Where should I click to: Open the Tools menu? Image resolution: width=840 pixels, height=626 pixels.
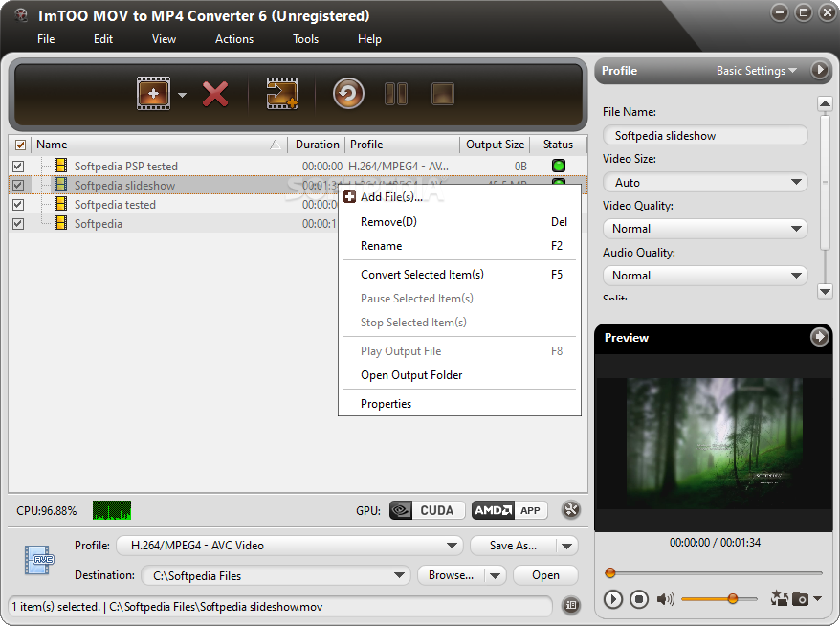305,39
